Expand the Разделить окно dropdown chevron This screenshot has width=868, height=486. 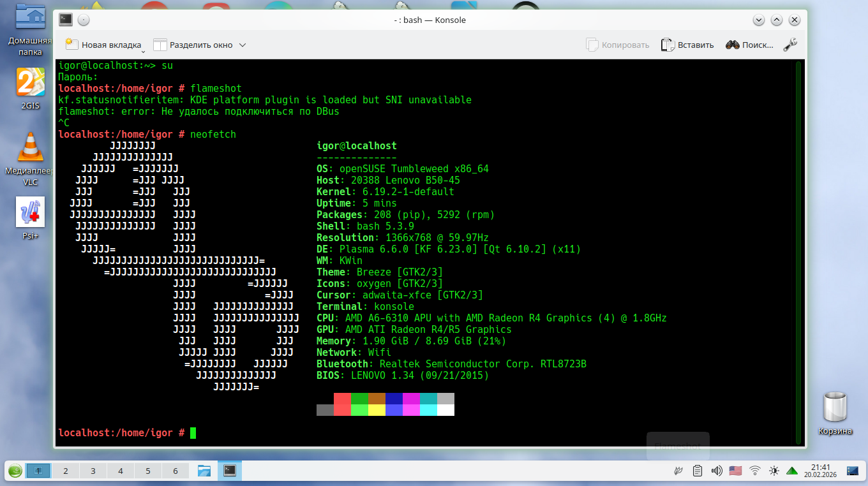coord(243,45)
